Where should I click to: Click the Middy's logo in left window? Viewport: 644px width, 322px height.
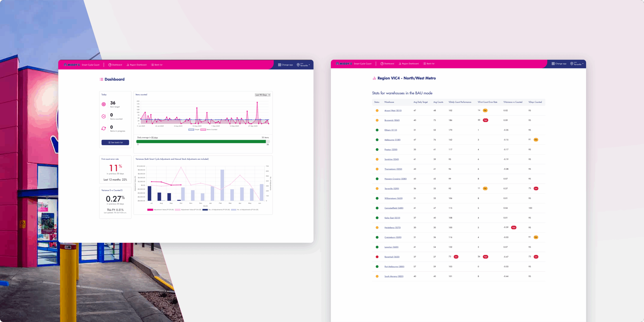[72, 65]
